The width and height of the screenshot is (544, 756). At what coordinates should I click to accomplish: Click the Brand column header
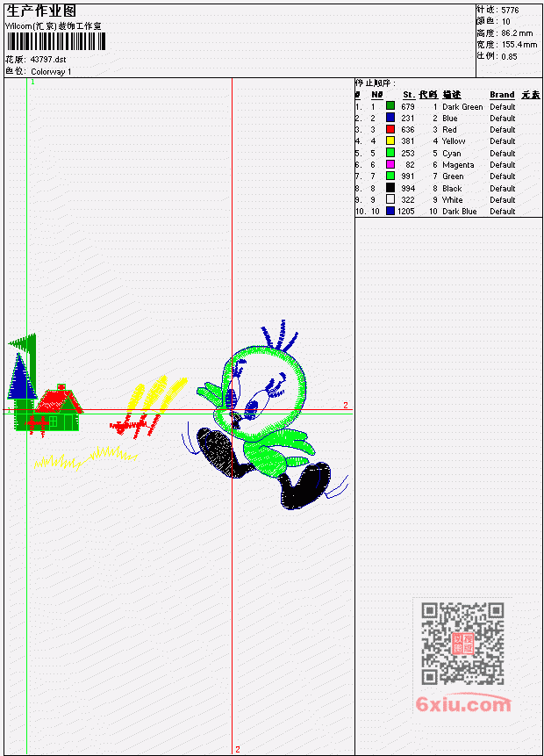[502, 95]
